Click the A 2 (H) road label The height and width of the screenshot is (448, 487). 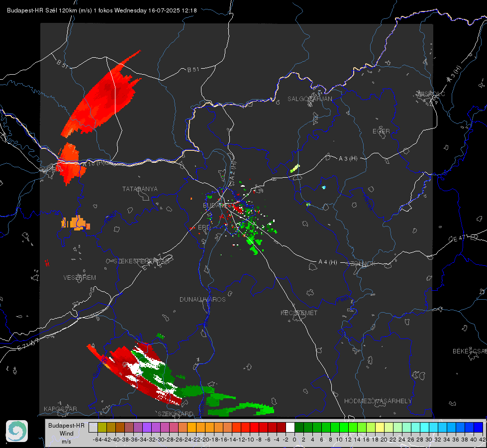233,171
